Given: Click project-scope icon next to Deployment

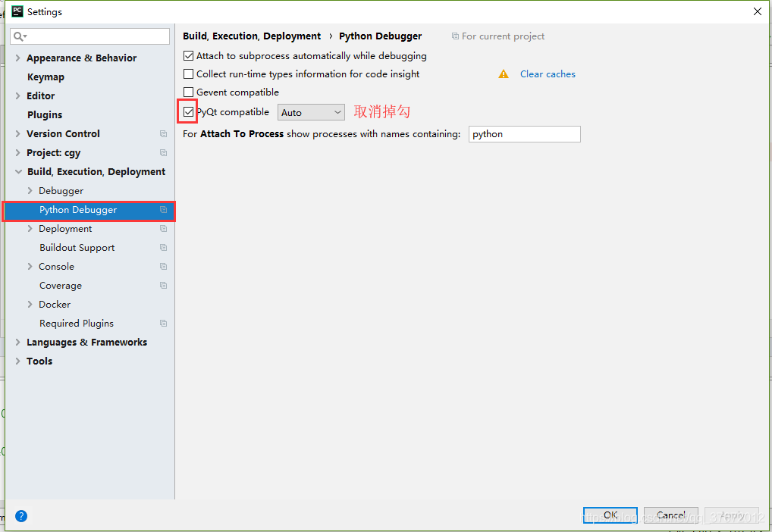Looking at the screenshot, I should coord(164,229).
